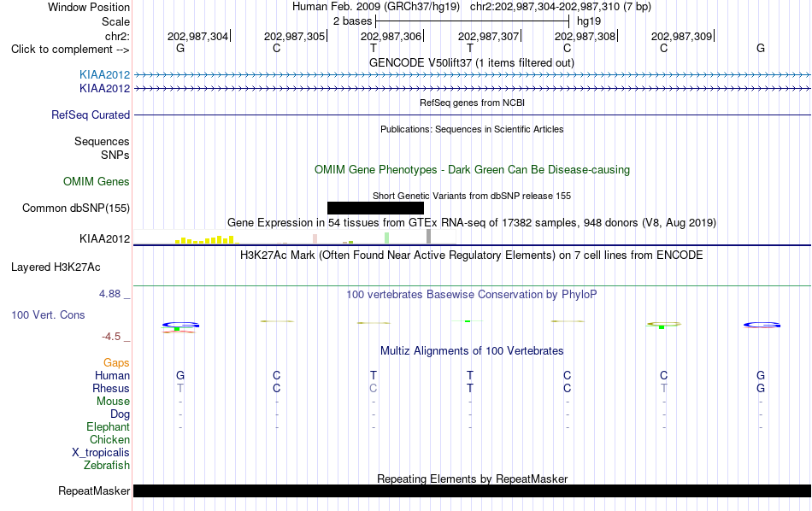This screenshot has height=511, width=812.
Task: Click the RefSeq genes from NCBI title
Action: 472,103
